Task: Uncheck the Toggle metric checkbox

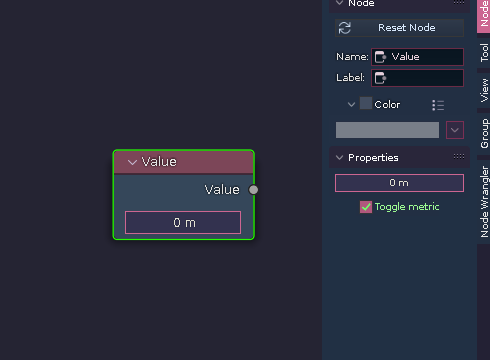Action: (366, 207)
